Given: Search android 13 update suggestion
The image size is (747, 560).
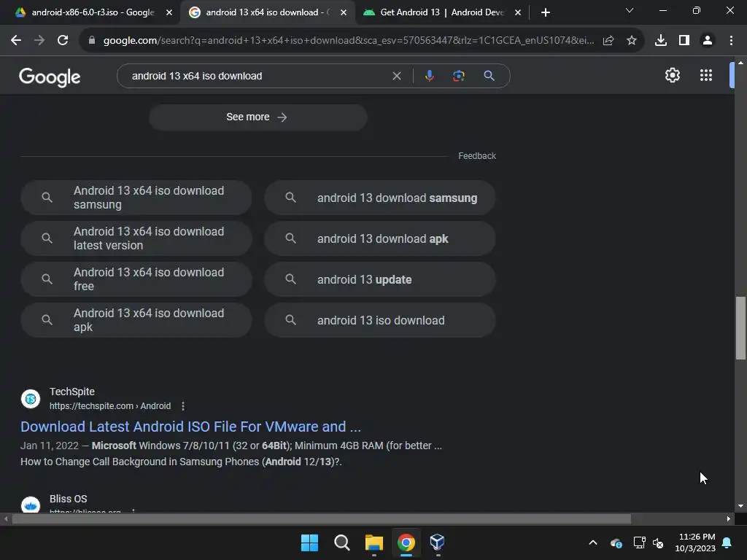Looking at the screenshot, I should click(x=379, y=279).
